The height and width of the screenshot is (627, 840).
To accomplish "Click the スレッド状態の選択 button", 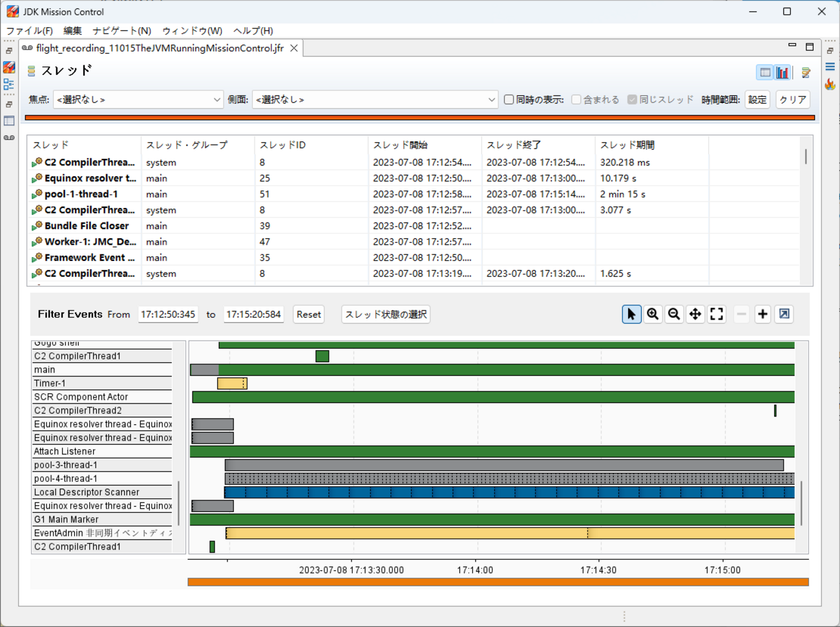I will click(386, 314).
